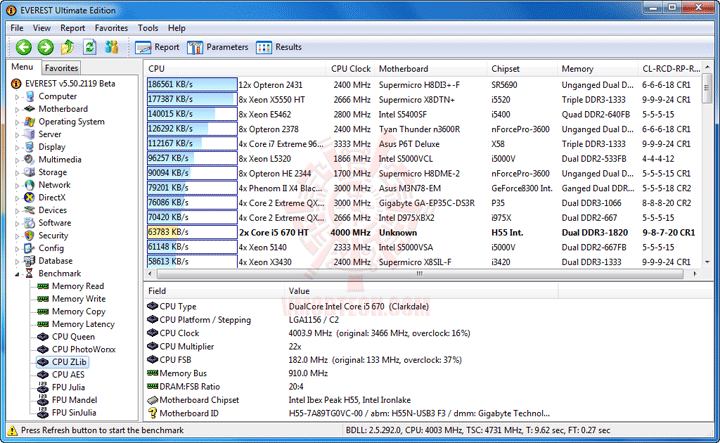Expand the Motherboard tree node
This screenshot has width=720, height=443.
[x=17, y=109]
